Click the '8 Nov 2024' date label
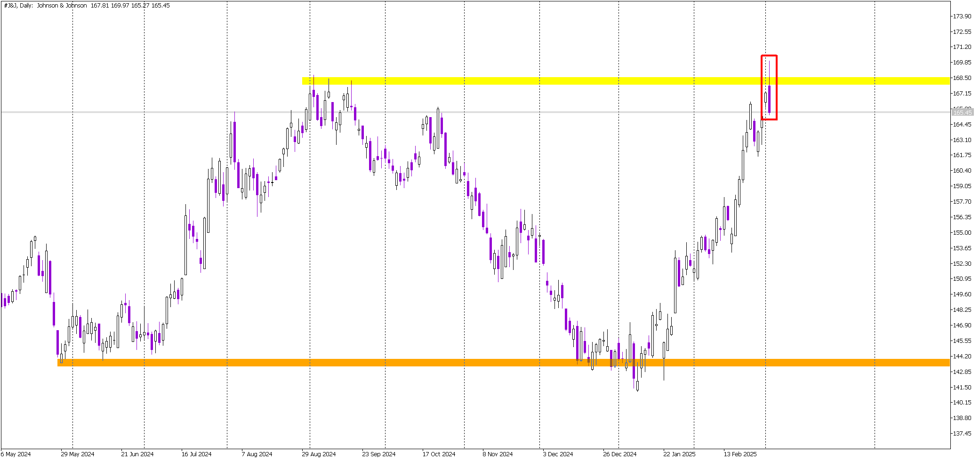 (x=498, y=454)
